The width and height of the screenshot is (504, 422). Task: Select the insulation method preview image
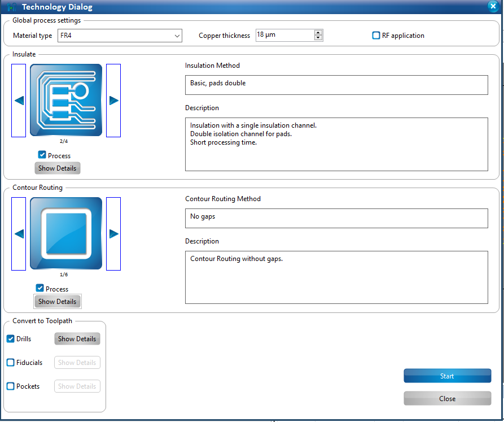tap(66, 100)
